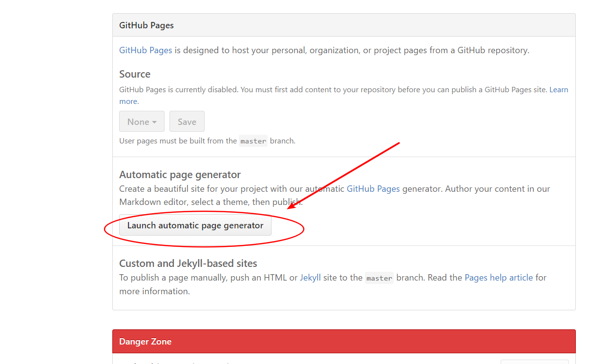Click the 'User pages must be built' note
Image resolution: width=589 pixels, height=364 pixels.
(x=179, y=141)
